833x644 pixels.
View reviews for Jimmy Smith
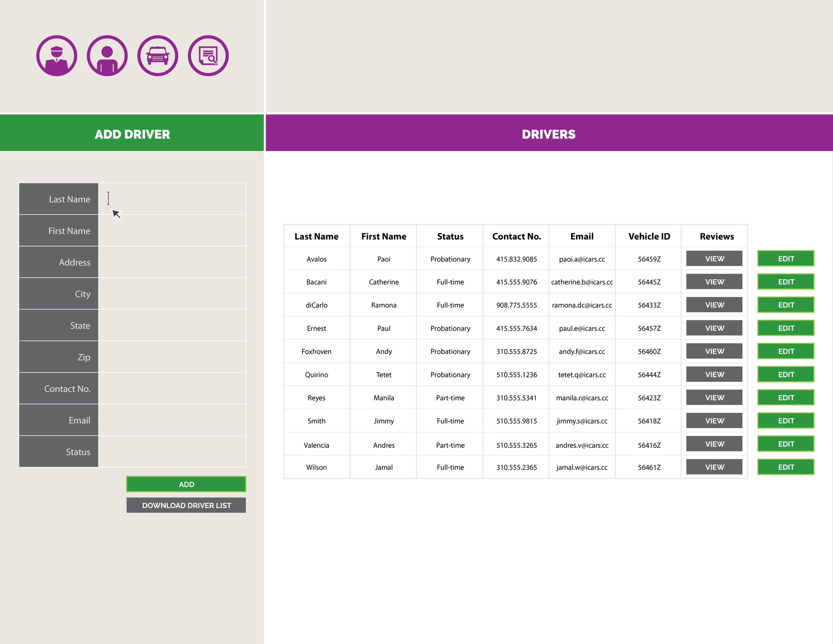(714, 421)
